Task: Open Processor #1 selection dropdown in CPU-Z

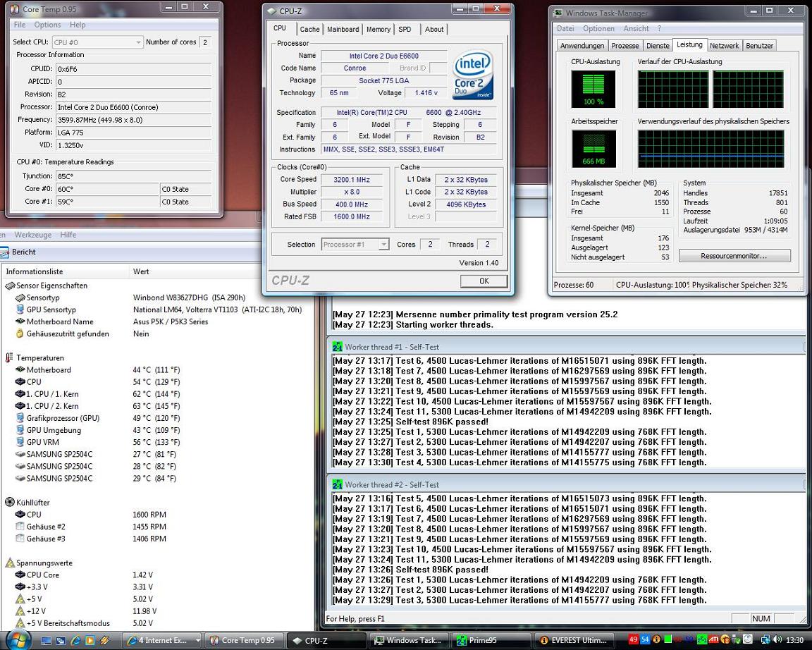Action: click(x=355, y=245)
